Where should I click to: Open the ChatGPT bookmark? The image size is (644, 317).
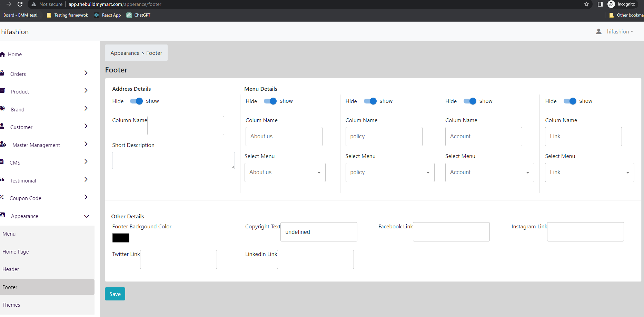(138, 15)
